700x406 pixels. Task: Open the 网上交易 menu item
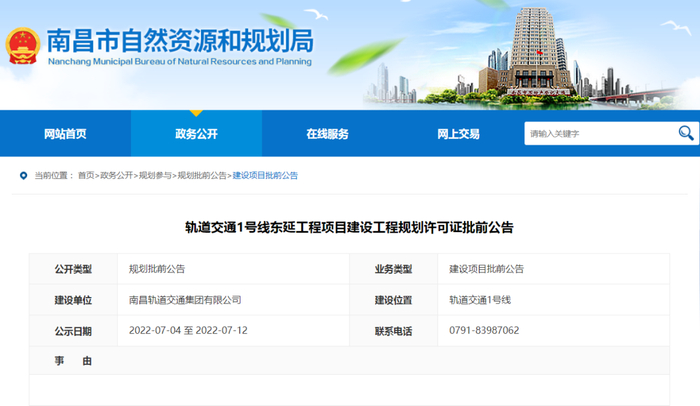tap(458, 134)
